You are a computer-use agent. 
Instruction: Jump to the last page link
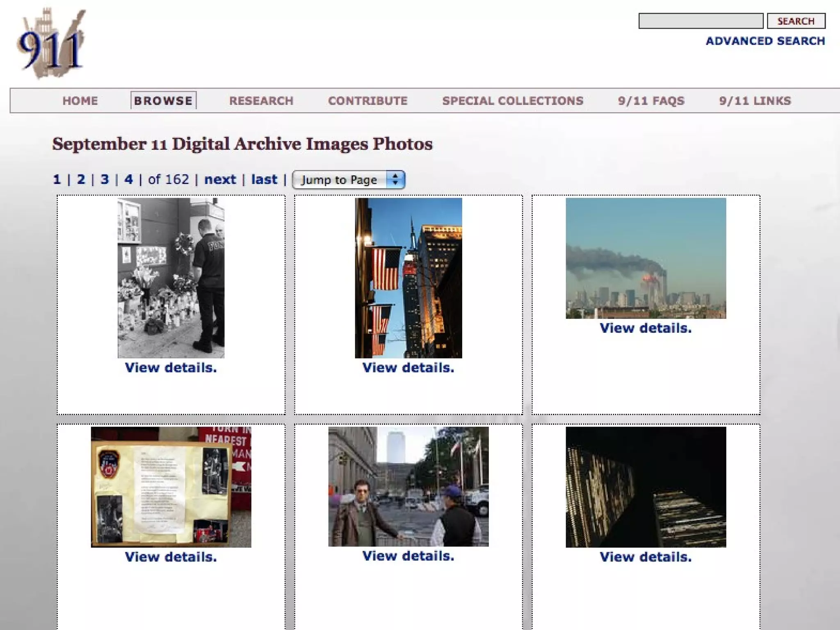pos(264,179)
